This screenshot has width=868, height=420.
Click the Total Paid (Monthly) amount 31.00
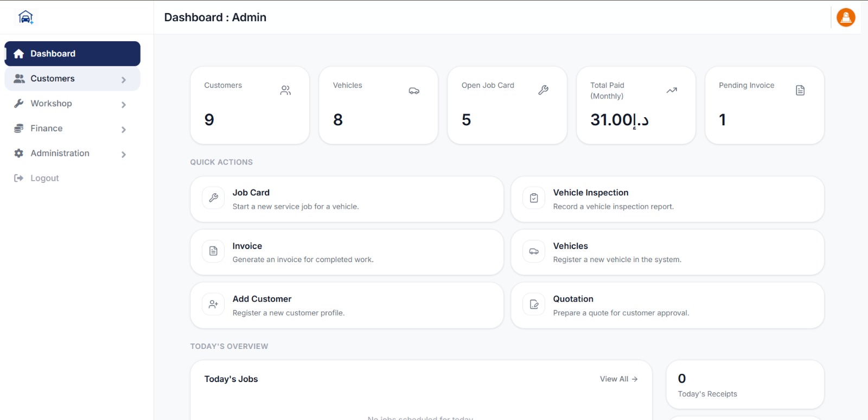620,119
